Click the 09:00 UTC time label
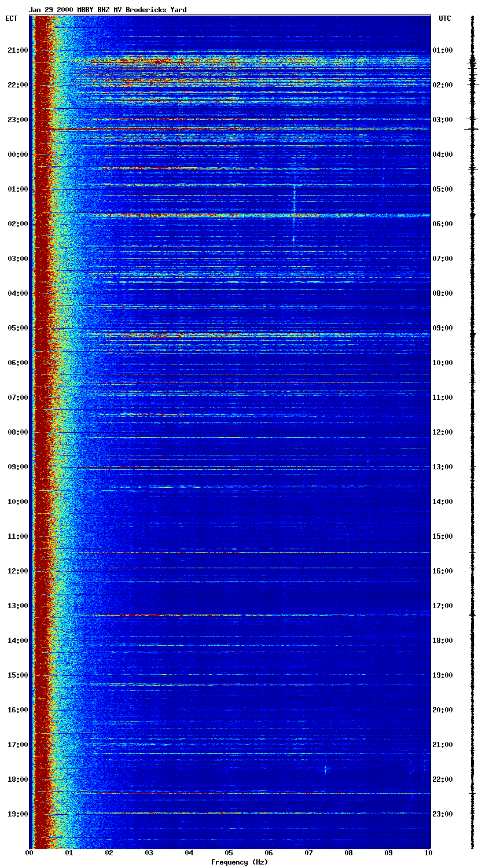The image size is (493, 868). pos(443,328)
